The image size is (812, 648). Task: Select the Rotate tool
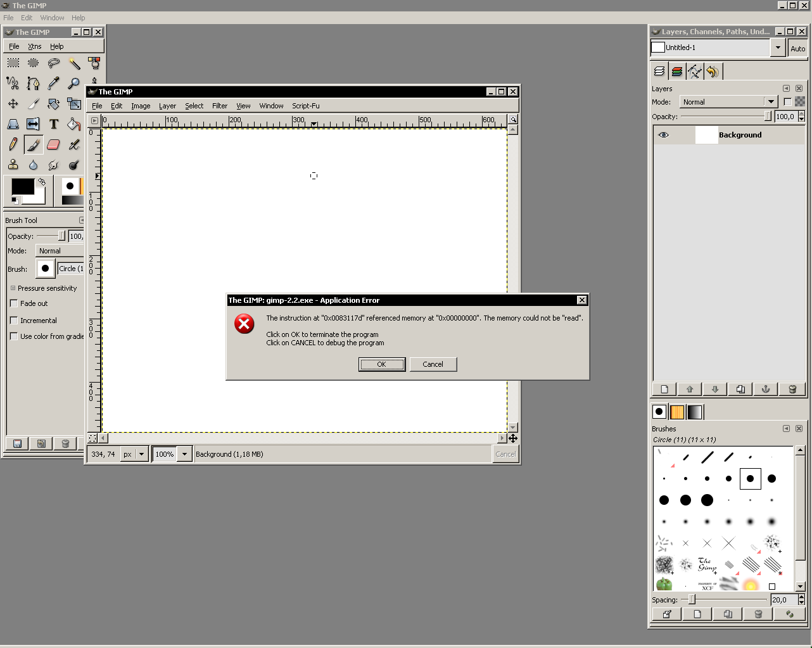coord(54,103)
